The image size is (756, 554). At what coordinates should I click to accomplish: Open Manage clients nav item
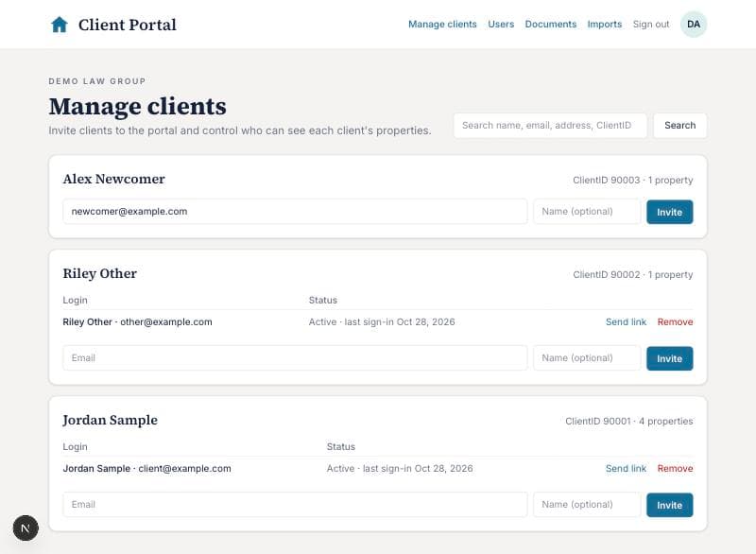click(x=442, y=25)
